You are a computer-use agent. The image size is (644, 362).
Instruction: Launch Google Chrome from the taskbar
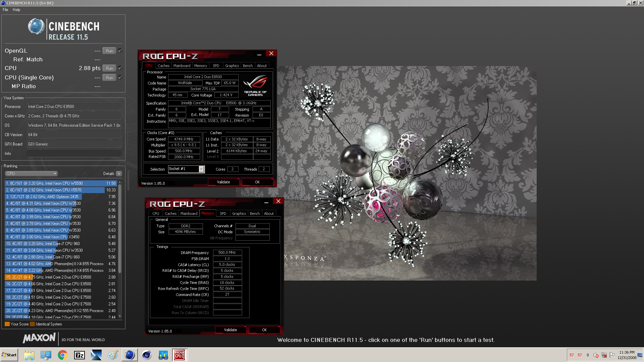(x=62, y=355)
